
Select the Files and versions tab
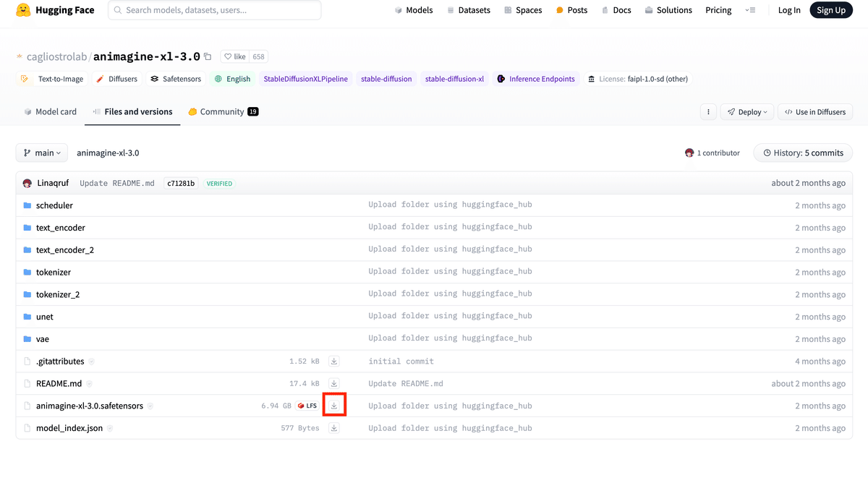[132, 112]
